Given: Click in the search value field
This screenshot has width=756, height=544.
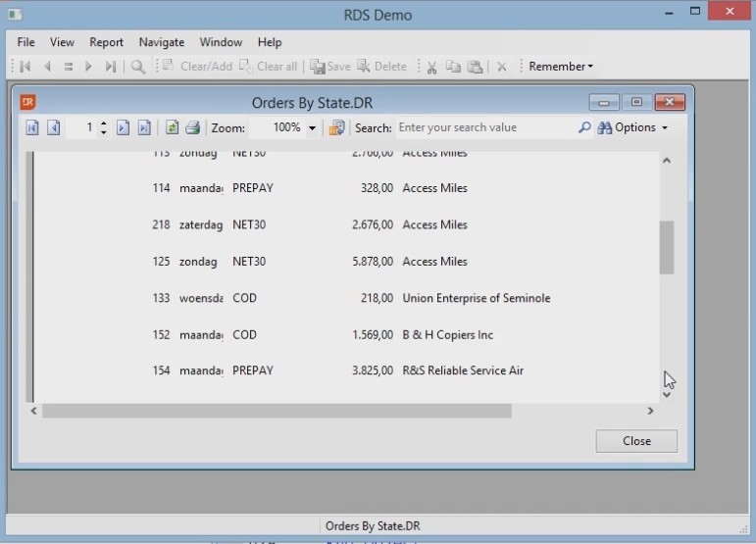Looking at the screenshot, I should (484, 127).
